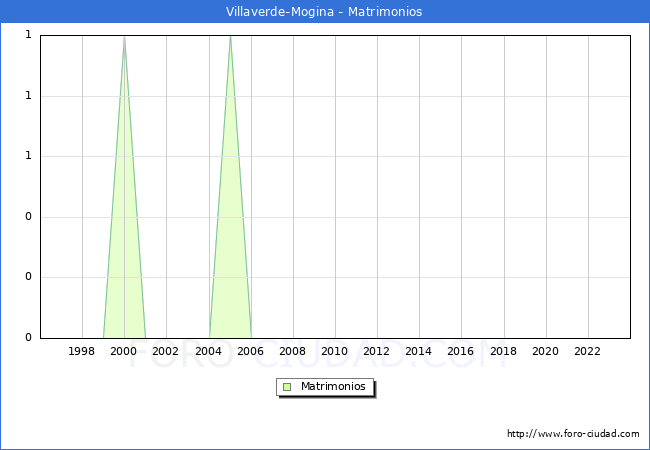Image resolution: width=650 pixels, height=450 pixels.
Task: Open the foro-ciudad.com URL link
Action: click(573, 434)
